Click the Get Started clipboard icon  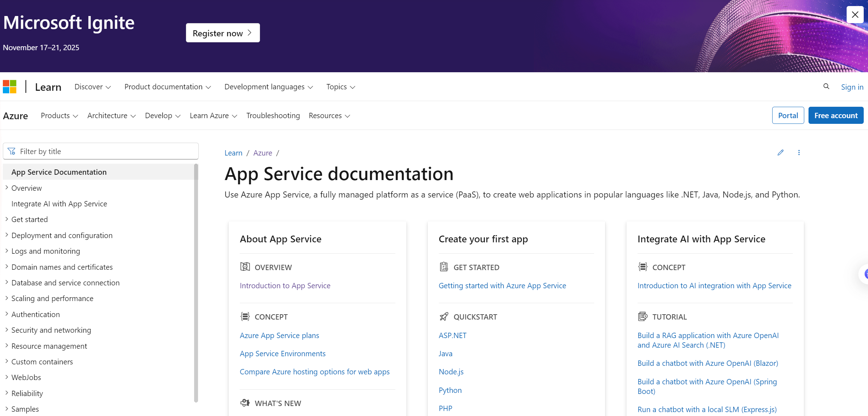444,267
